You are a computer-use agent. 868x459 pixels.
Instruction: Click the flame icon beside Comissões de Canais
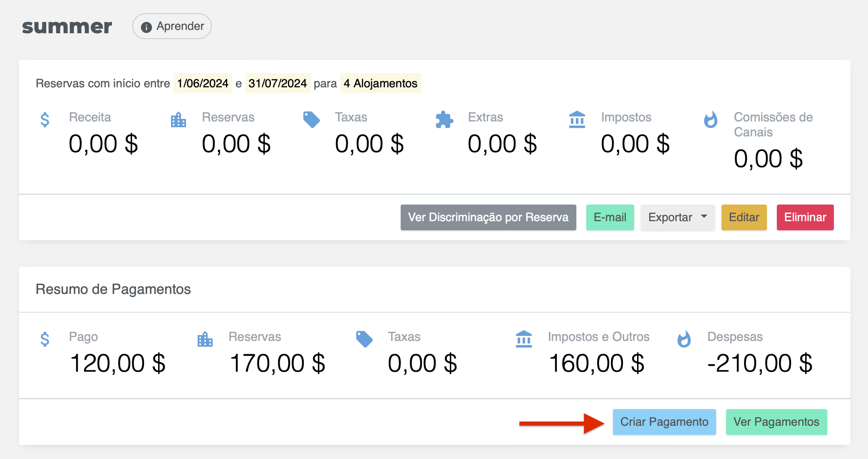click(710, 120)
